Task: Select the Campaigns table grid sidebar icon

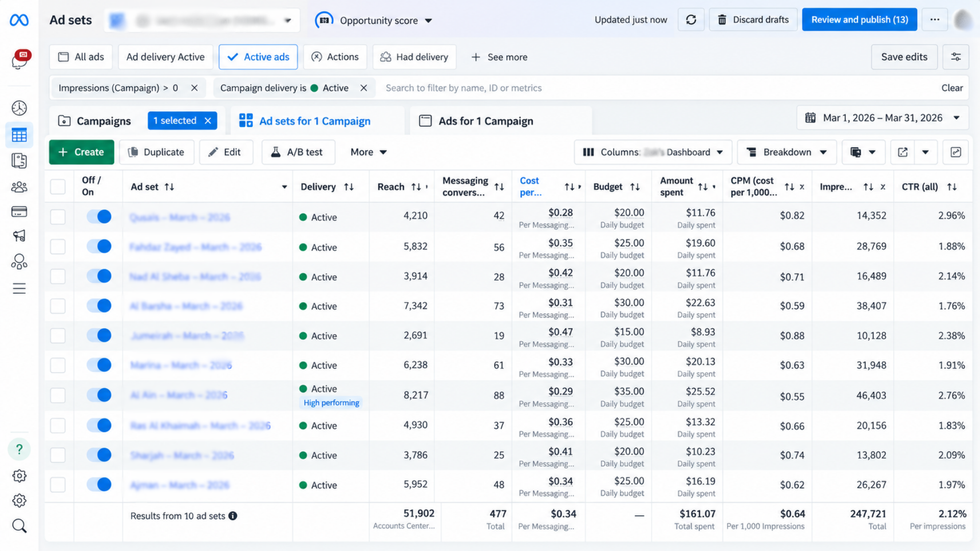Action: click(x=19, y=135)
